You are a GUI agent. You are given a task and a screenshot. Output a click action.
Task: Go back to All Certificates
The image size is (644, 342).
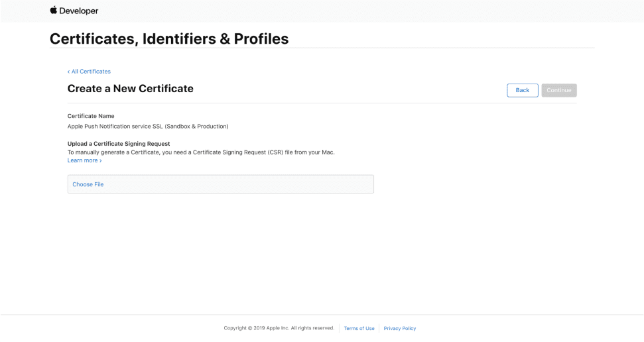[x=91, y=72]
